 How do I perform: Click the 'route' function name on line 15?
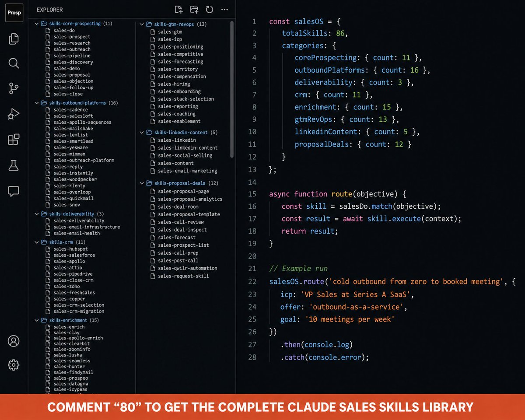[342, 194]
